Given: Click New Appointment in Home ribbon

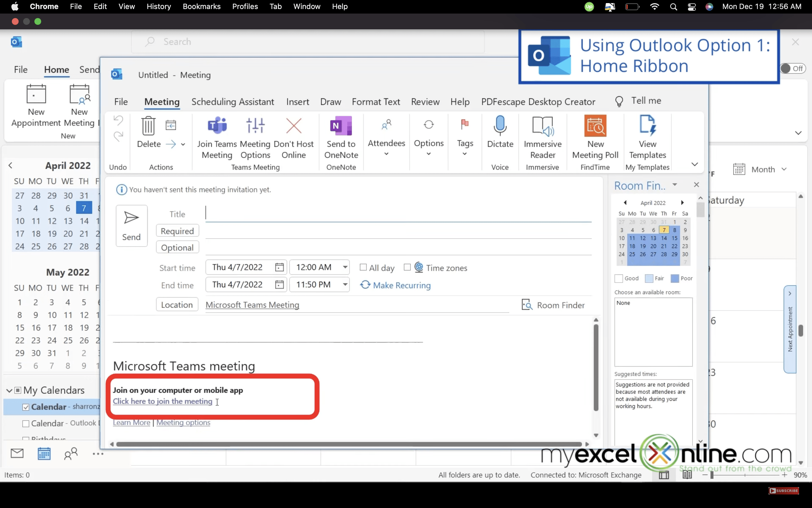Looking at the screenshot, I should tap(36, 105).
